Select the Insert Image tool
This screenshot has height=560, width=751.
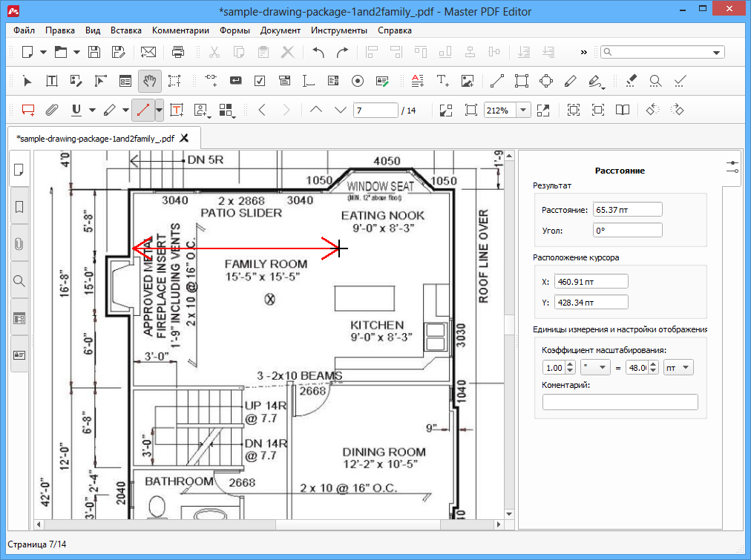coord(468,81)
